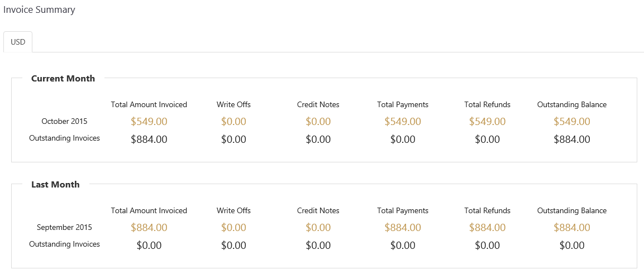The width and height of the screenshot is (644, 274).
Task: Click Last Month Outstanding Invoices Outstanding Balance $0.00
Action: coord(572,246)
